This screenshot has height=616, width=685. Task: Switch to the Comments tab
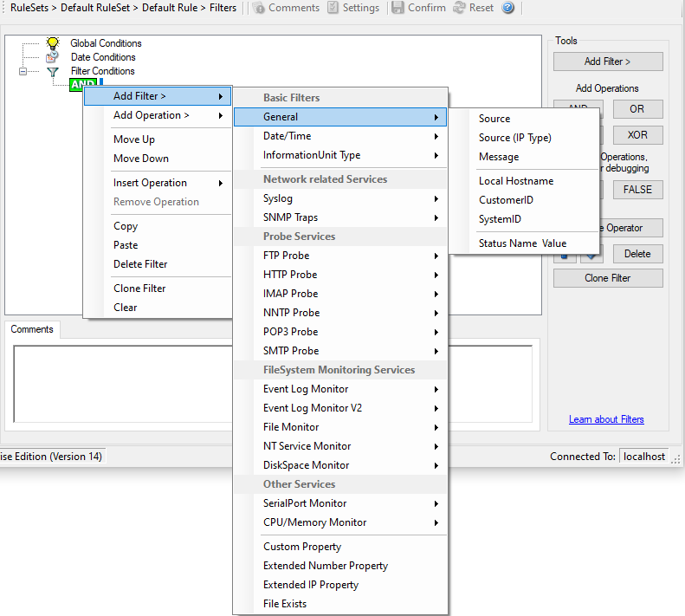coord(32,329)
